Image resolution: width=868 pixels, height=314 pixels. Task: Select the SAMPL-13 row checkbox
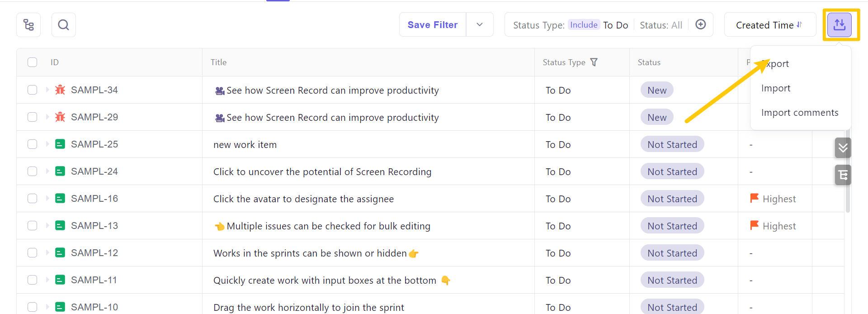pyautogui.click(x=32, y=226)
